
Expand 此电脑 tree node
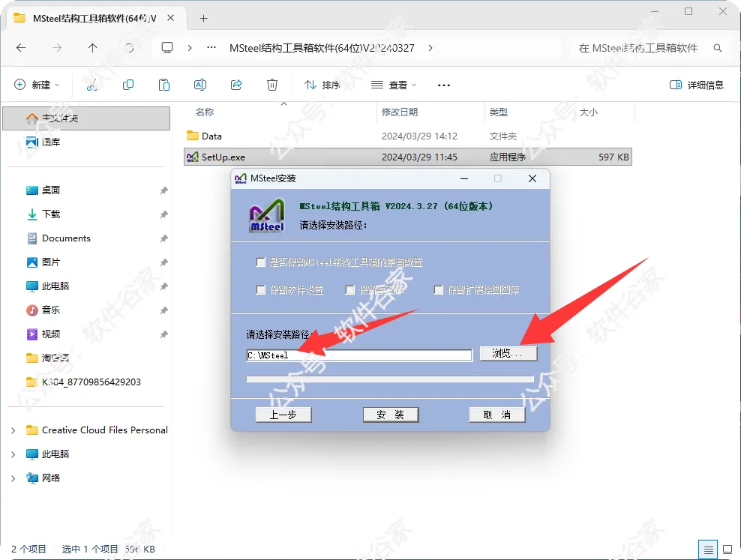[x=13, y=454]
